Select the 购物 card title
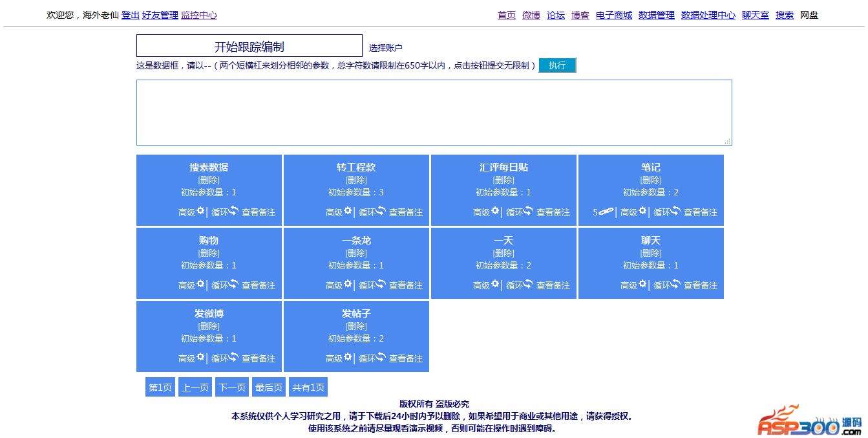The height and width of the screenshot is (438, 868). click(x=209, y=240)
